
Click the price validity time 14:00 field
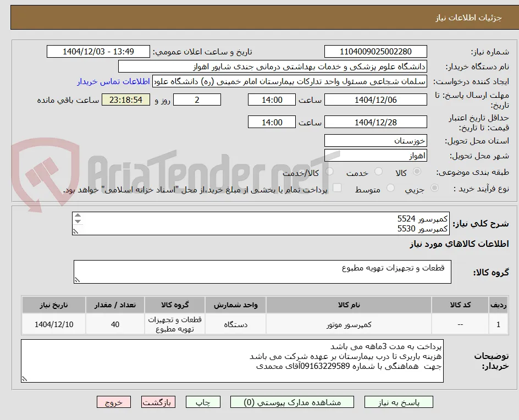pos(272,122)
